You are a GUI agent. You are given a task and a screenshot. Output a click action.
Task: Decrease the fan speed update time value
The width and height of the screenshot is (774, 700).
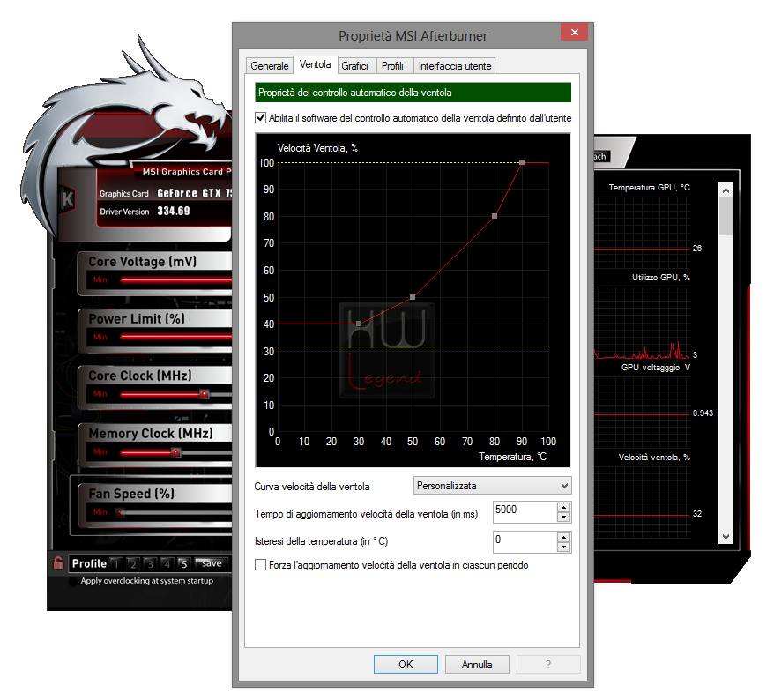(563, 517)
